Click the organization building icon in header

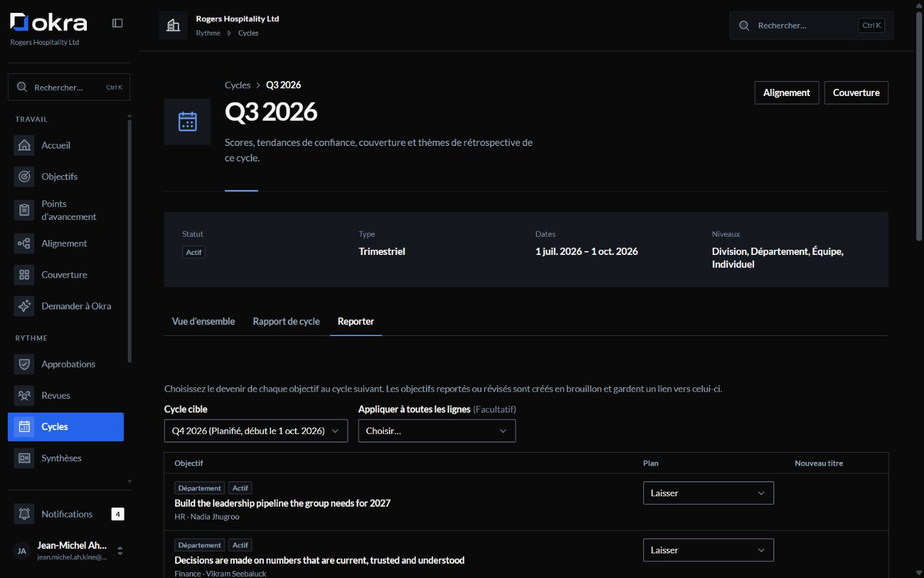[x=173, y=25]
